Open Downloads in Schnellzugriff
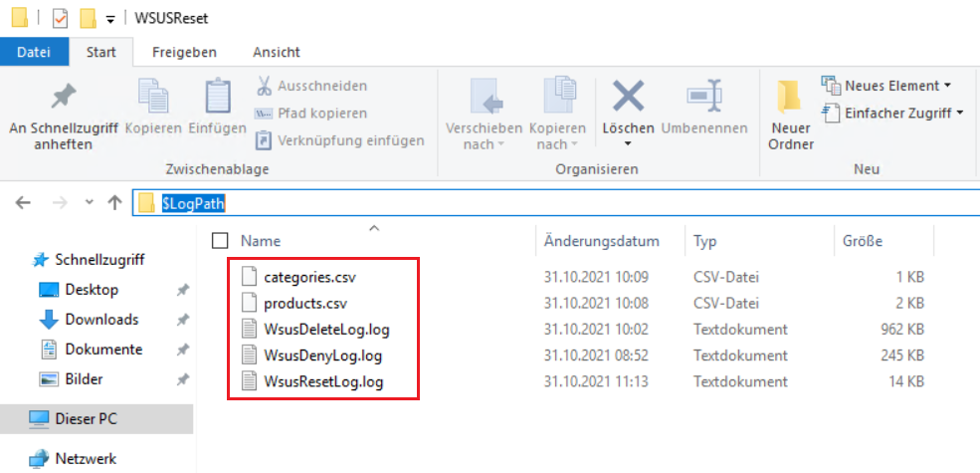Screen dimensions: 980x473 (x=101, y=320)
